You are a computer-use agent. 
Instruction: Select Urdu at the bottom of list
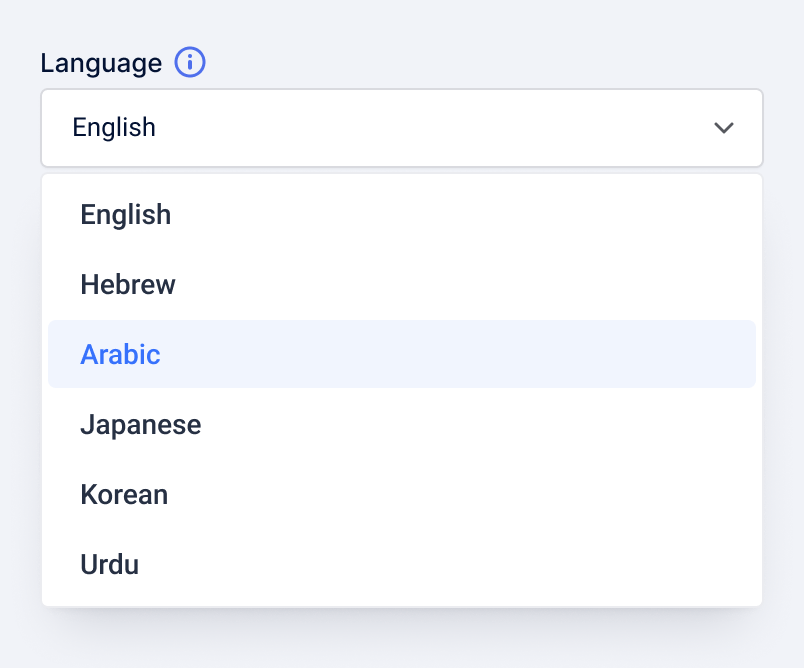pyautogui.click(x=110, y=565)
